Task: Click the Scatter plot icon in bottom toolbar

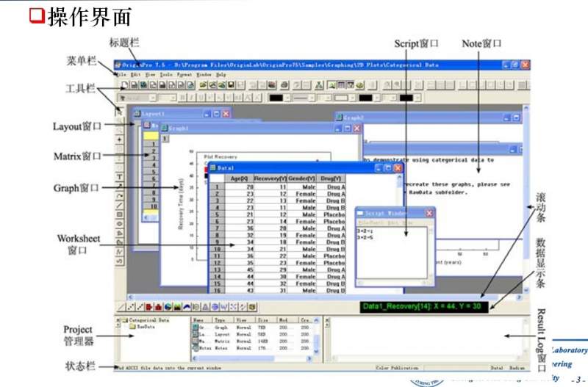Action: (131, 307)
